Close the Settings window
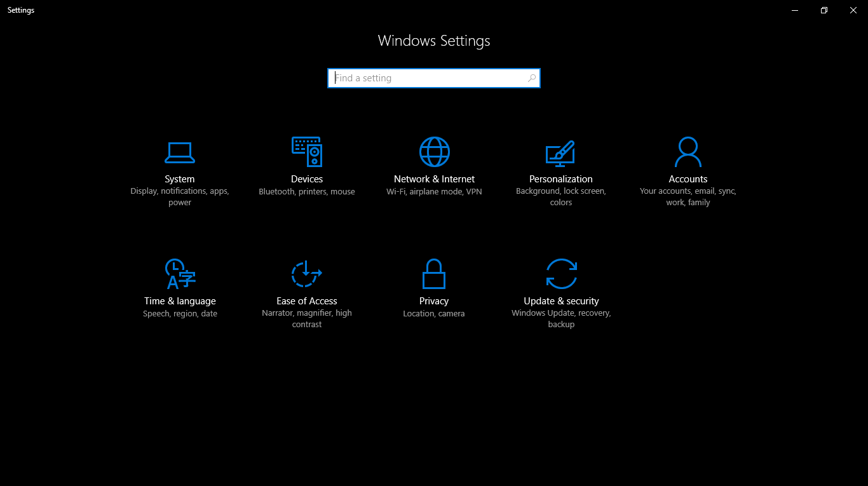Screen dimensions: 868x486 click(853, 10)
